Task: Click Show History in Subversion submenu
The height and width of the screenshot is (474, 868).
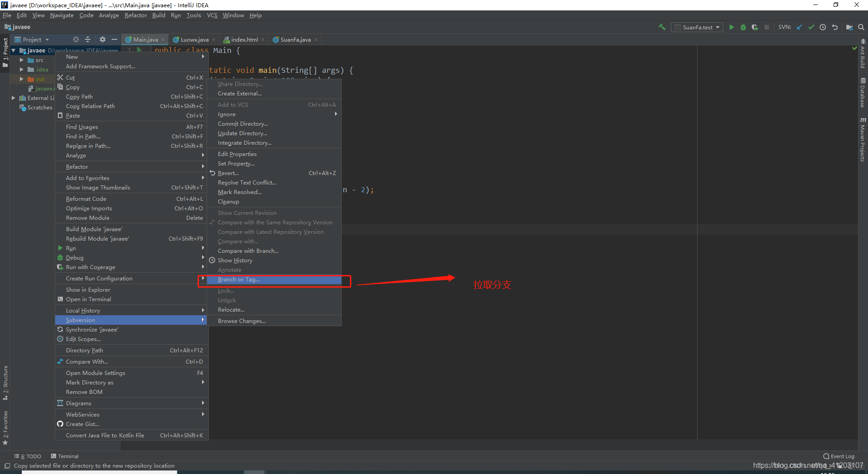Action: pos(274,261)
